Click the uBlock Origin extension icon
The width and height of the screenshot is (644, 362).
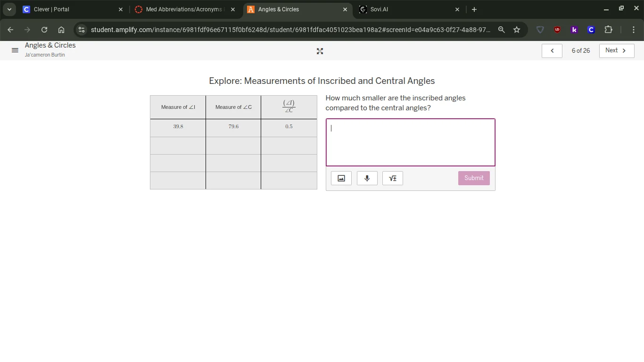tap(557, 29)
